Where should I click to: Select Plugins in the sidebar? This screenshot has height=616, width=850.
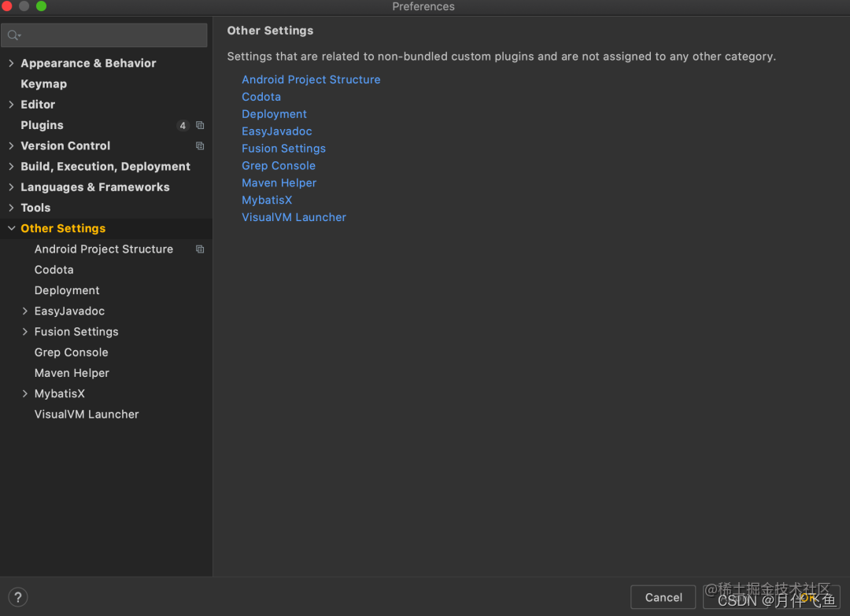click(42, 125)
